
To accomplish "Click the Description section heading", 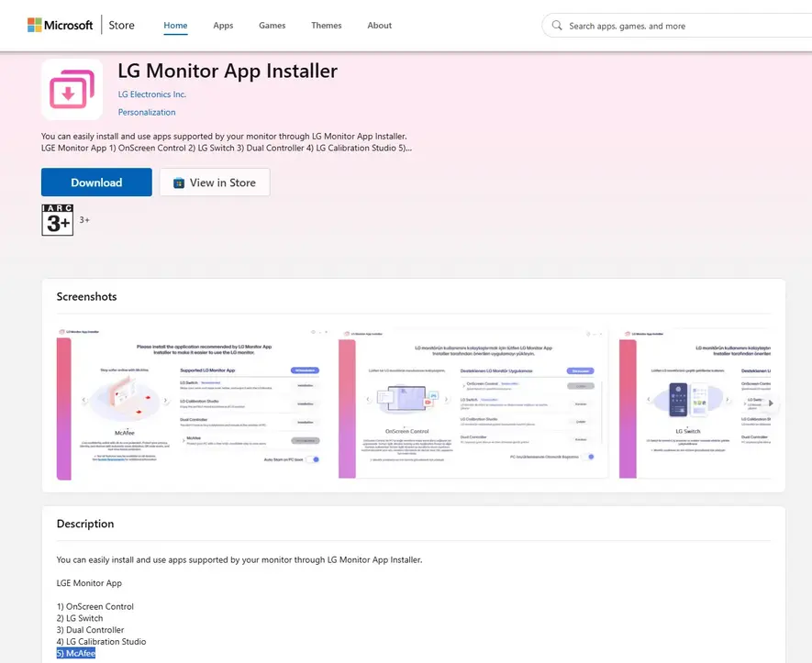I will click(x=85, y=524).
